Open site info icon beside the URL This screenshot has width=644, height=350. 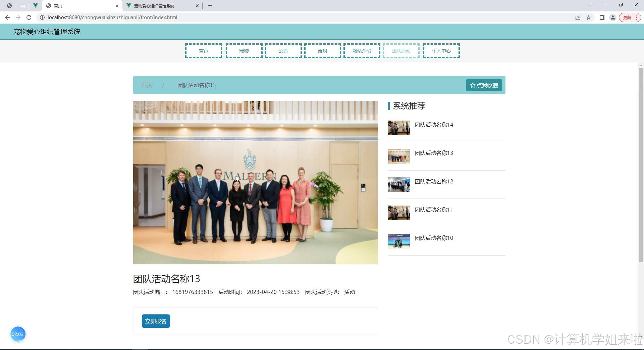click(42, 17)
